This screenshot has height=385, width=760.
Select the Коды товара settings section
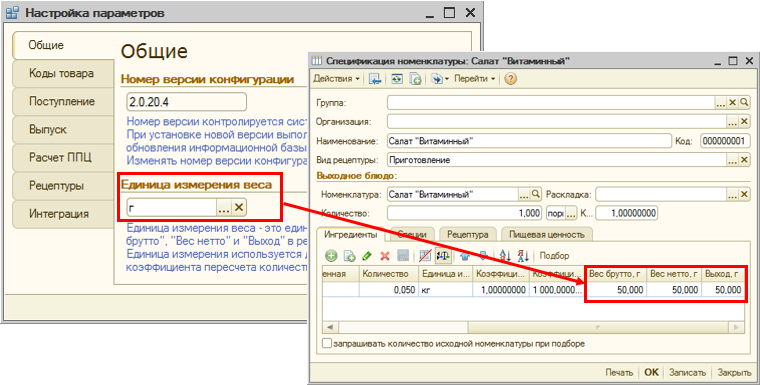(62, 74)
